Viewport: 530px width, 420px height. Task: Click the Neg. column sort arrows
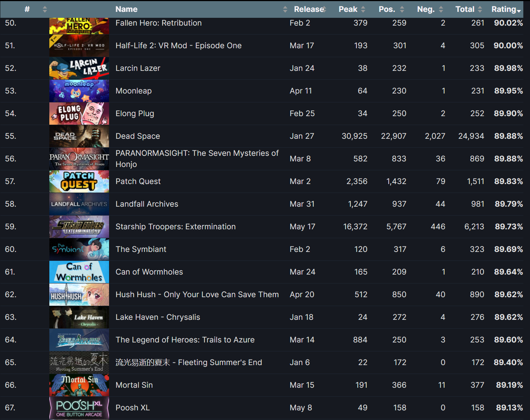pyautogui.click(x=441, y=9)
